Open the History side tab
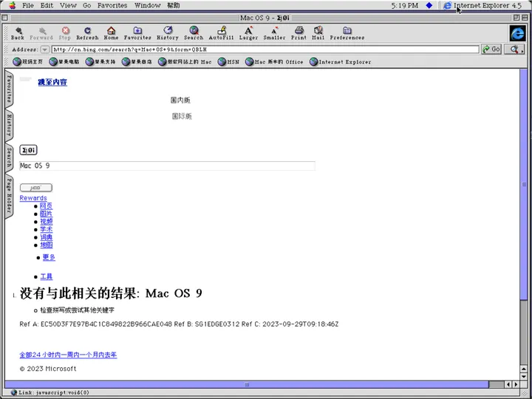 pos(9,125)
